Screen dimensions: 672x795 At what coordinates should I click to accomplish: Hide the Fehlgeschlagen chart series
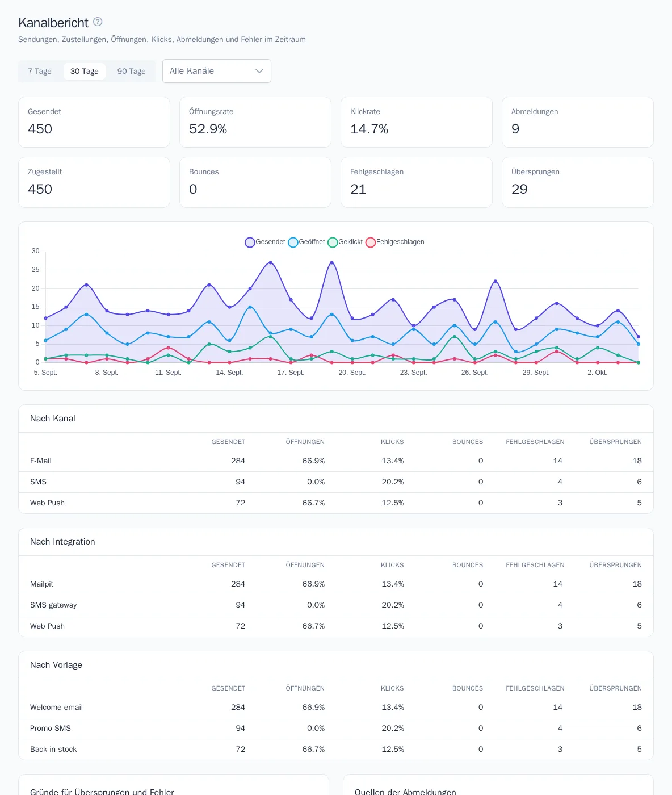(x=395, y=242)
